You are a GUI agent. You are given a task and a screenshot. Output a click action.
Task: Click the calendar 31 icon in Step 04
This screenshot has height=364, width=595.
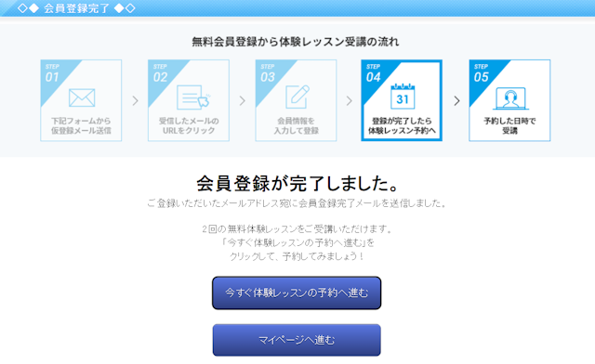point(403,97)
